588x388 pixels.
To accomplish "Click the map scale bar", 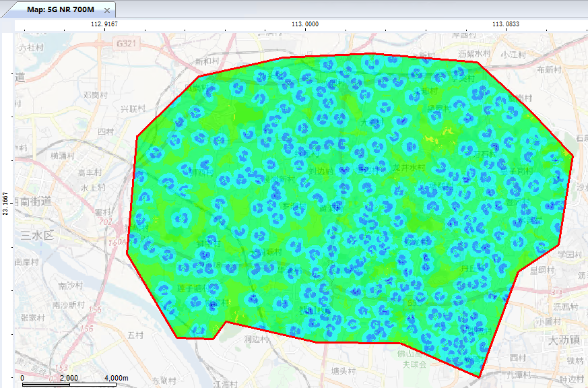I will [69, 384].
